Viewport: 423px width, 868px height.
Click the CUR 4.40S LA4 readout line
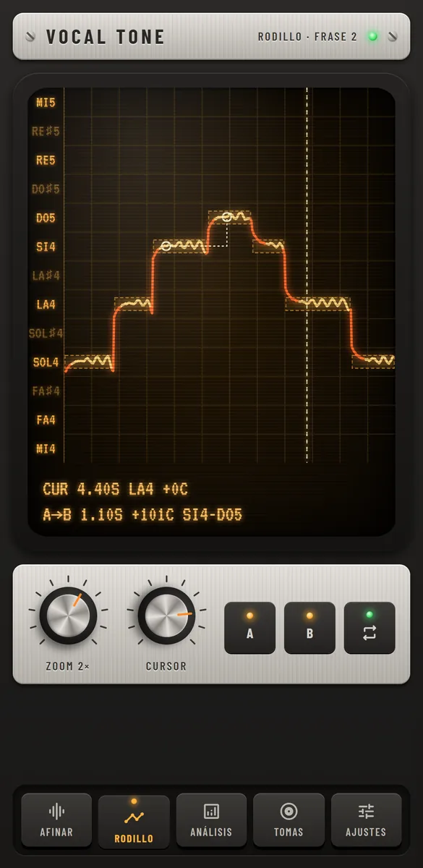pyautogui.click(x=116, y=490)
